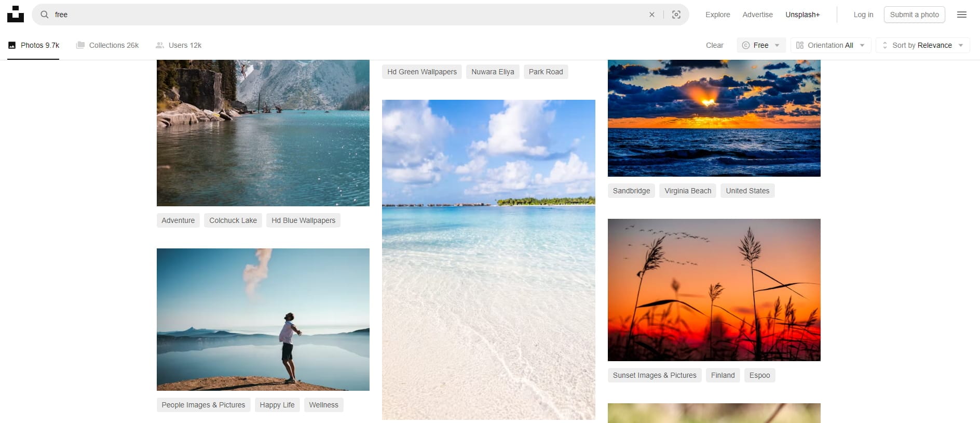Select the Nuwara Eliya tag
The height and width of the screenshot is (423, 980).
point(493,72)
